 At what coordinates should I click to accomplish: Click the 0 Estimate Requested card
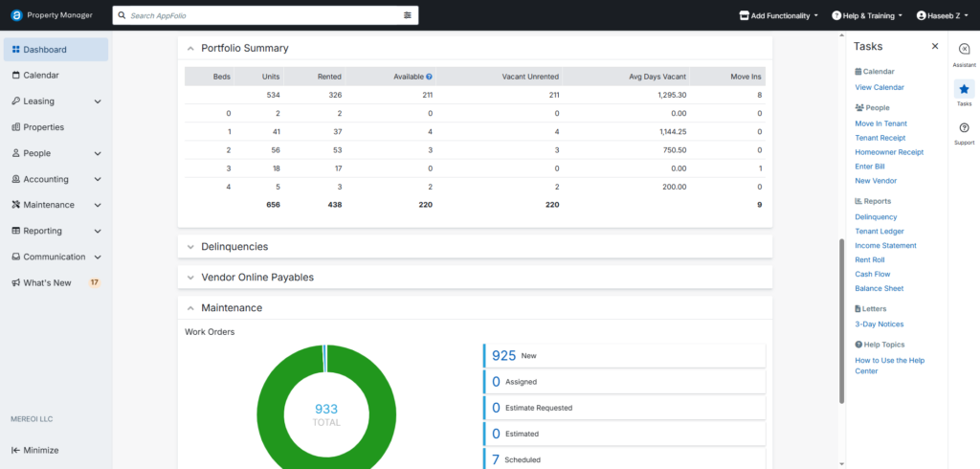coord(624,408)
